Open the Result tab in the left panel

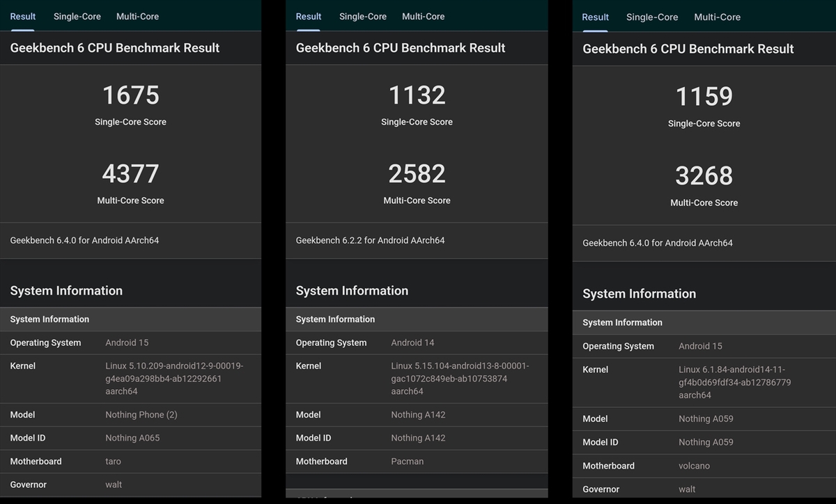point(23,16)
